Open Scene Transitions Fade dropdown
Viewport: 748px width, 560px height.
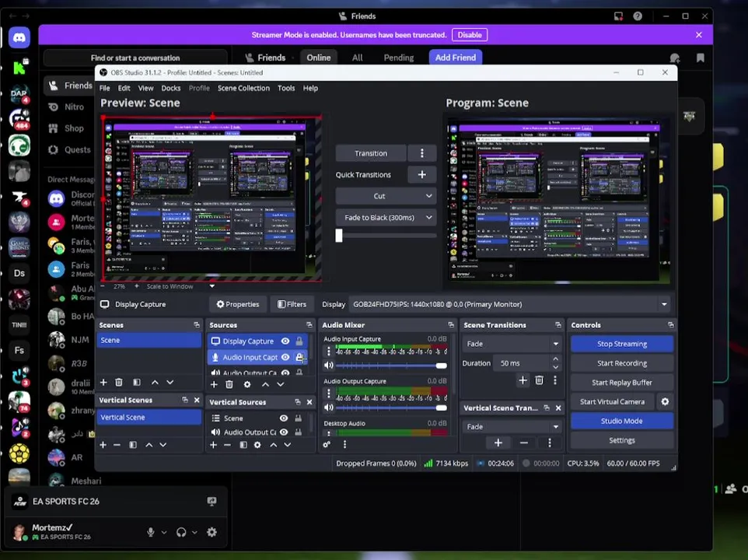pos(512,344)
